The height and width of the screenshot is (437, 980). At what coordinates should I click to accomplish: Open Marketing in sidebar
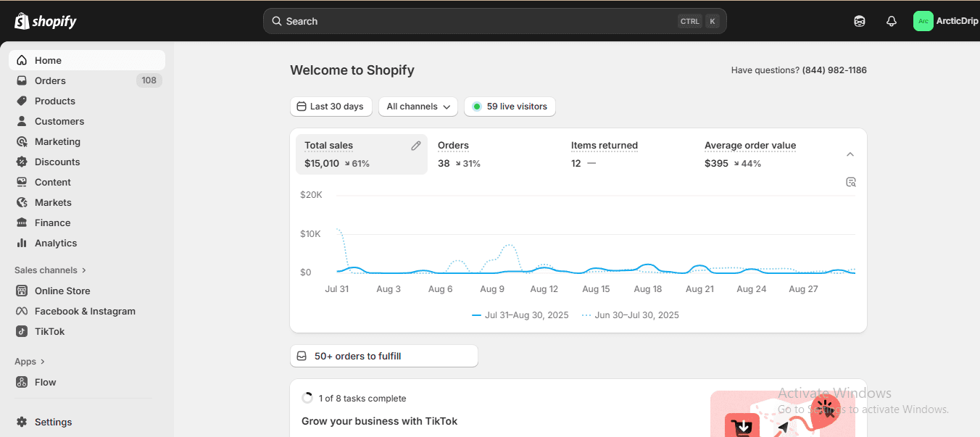point(87,141)
